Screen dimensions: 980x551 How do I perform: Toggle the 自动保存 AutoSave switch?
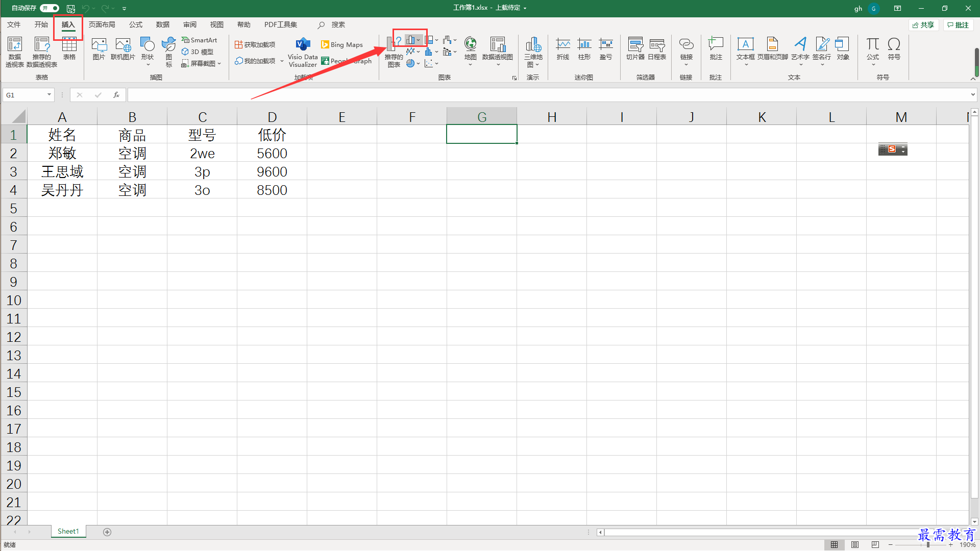click(x=50, y=8)
